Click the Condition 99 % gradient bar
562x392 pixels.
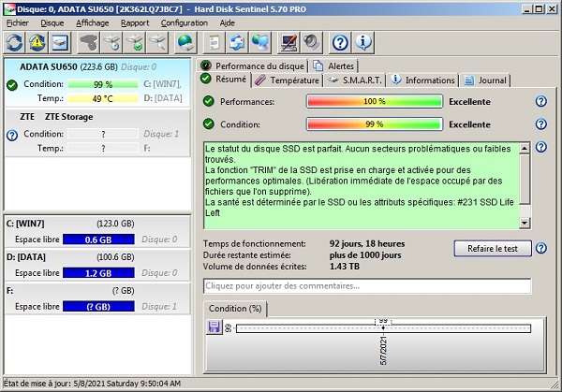tap(375, 124)
